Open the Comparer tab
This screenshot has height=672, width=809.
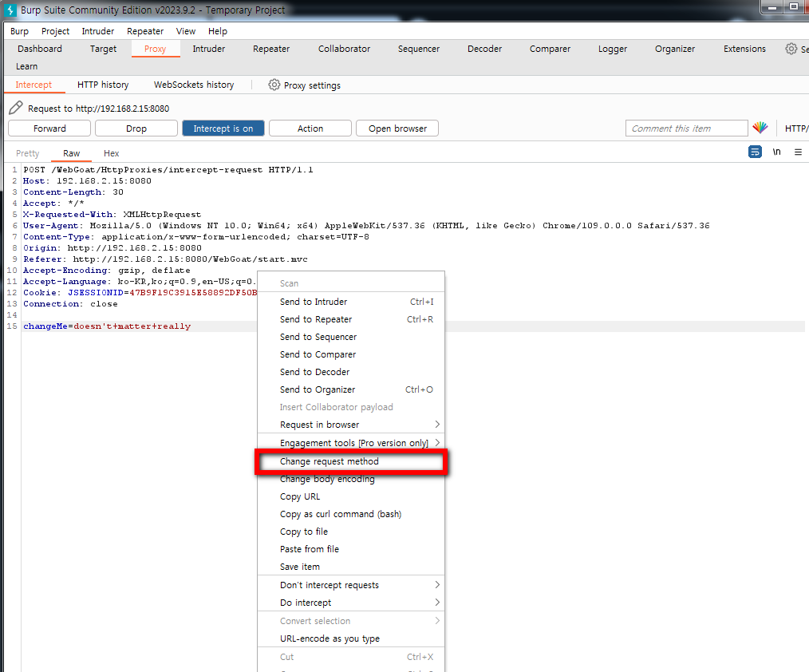[x=550, y=49]
